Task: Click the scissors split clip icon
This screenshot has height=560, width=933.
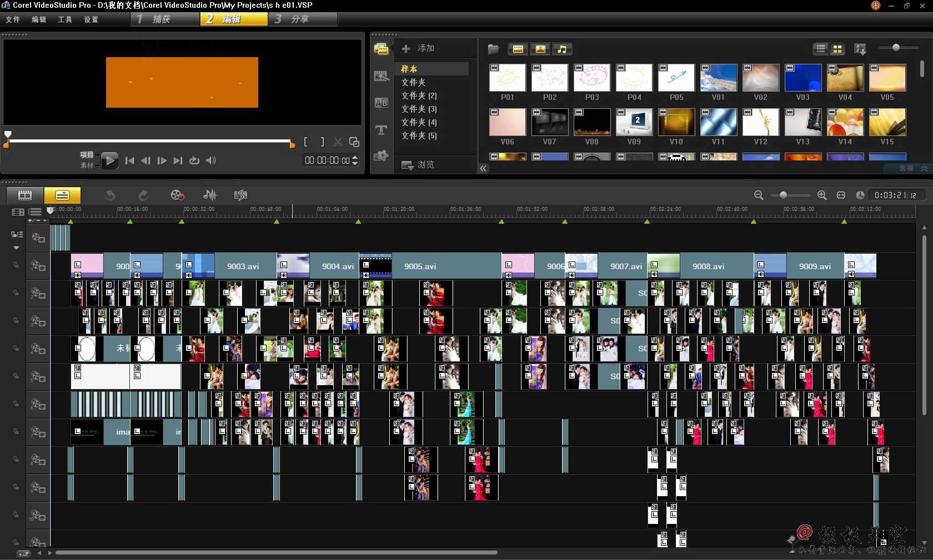Action: tap(338, 142)
